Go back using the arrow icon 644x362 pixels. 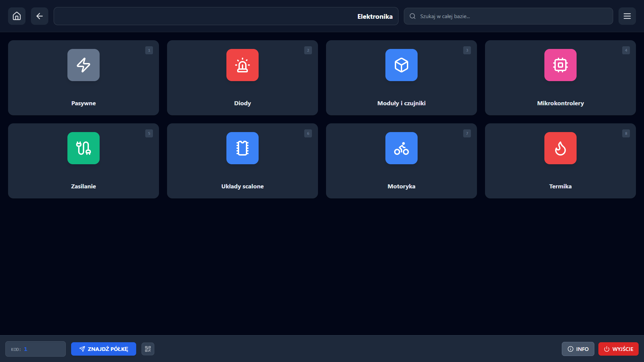(x=40, y=16)
